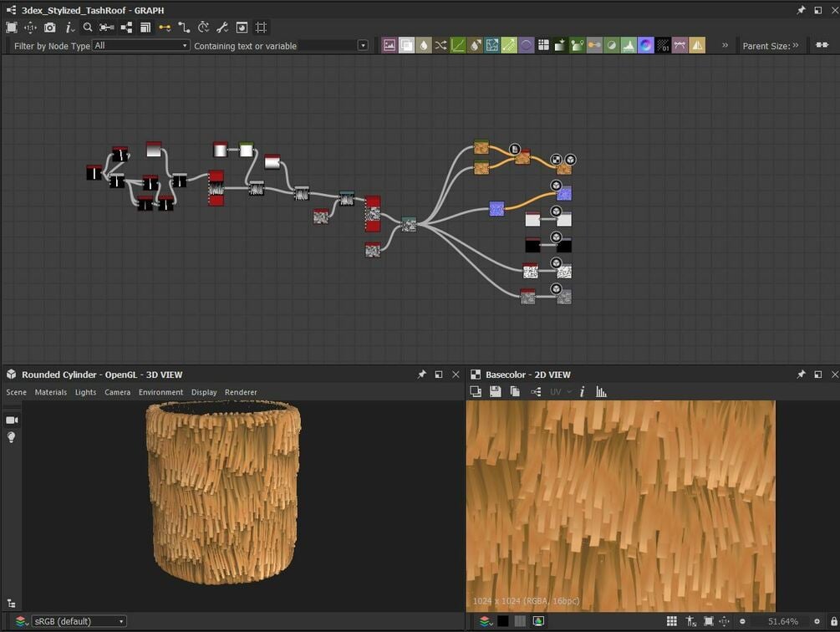Select the blue normal map output node
Image resolution: width=840 pixels, height=632 pixels.
click(564, 194)
